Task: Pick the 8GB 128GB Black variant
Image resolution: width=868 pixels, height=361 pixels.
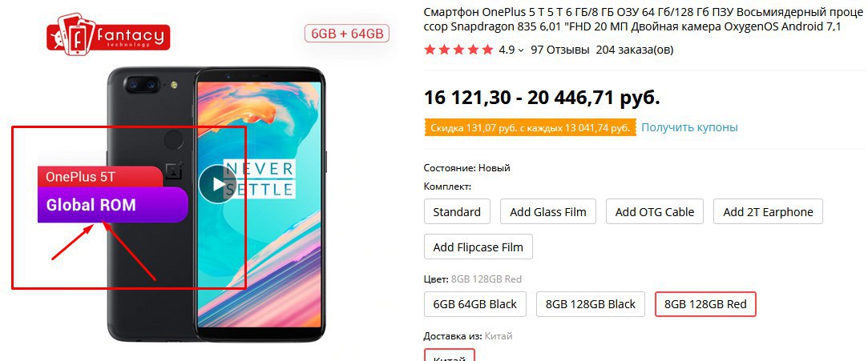Action: point(590,304)
